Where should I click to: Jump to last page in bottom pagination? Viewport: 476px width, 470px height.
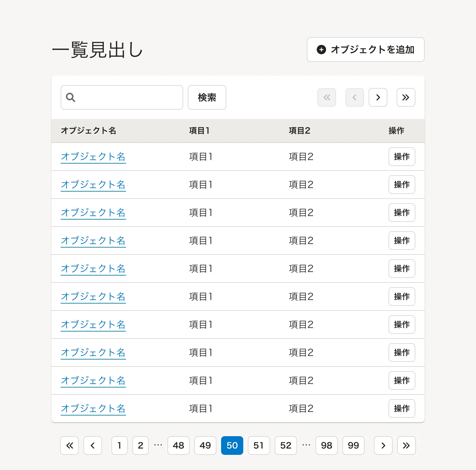[x=406, y=446]
